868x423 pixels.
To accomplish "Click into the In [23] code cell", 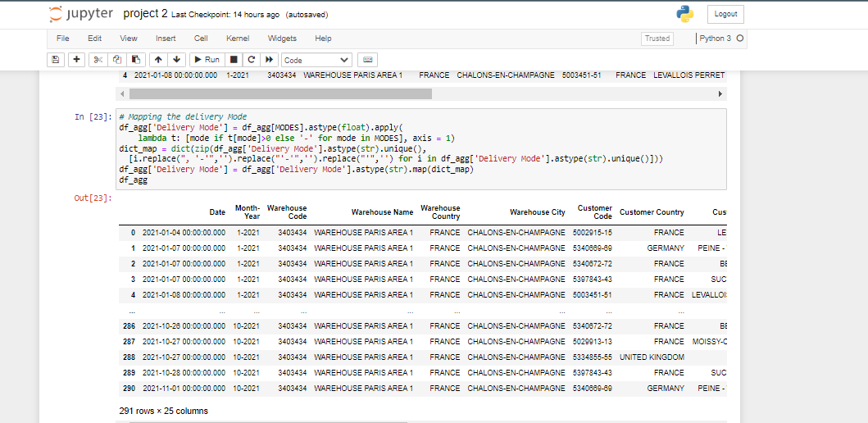I will point(420,149).
